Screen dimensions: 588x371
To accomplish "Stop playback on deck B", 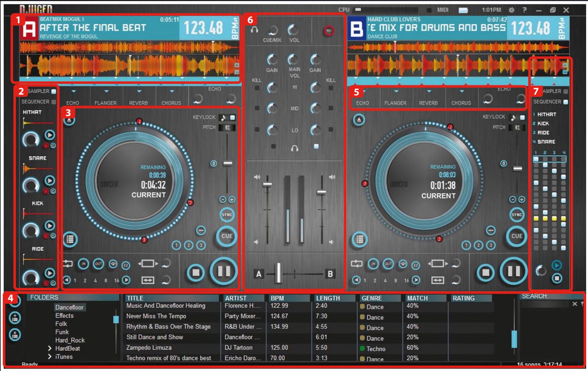I will [x=485, y=272].
